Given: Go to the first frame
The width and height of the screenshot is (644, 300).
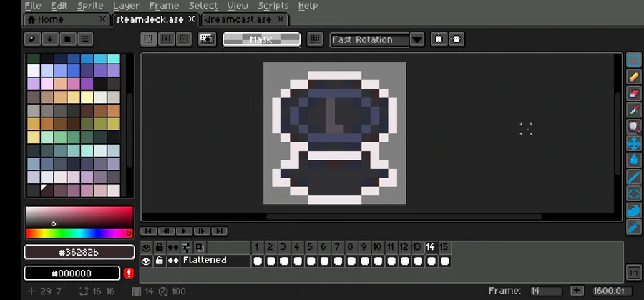Looking at the screenshot, I should (149, 231).
